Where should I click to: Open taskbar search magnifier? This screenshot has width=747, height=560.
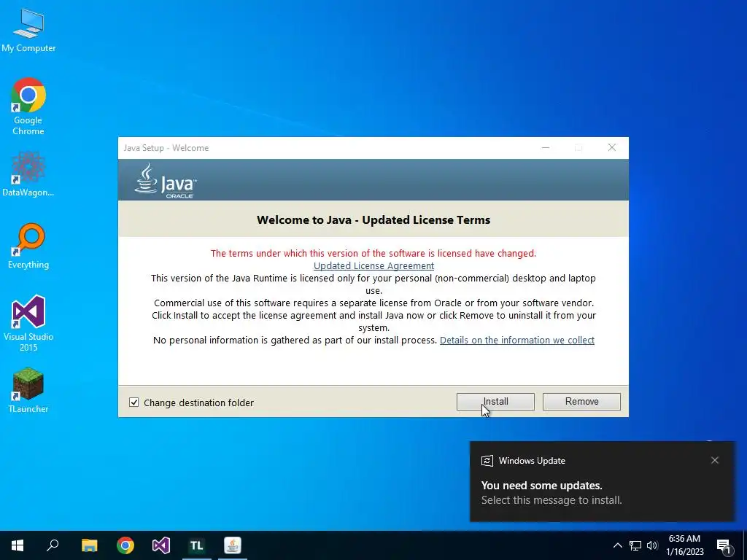[53, 545]
